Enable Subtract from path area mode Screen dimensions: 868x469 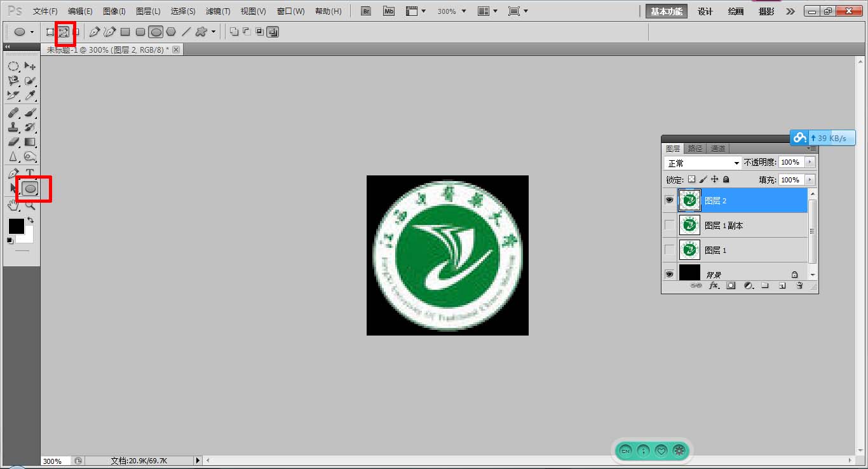(x=247, y=32)
